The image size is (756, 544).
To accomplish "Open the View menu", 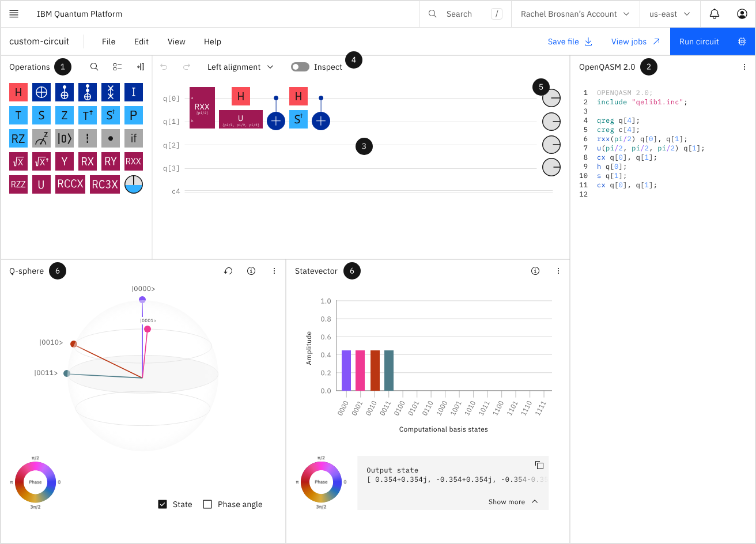I will click(x=176, y=41).
